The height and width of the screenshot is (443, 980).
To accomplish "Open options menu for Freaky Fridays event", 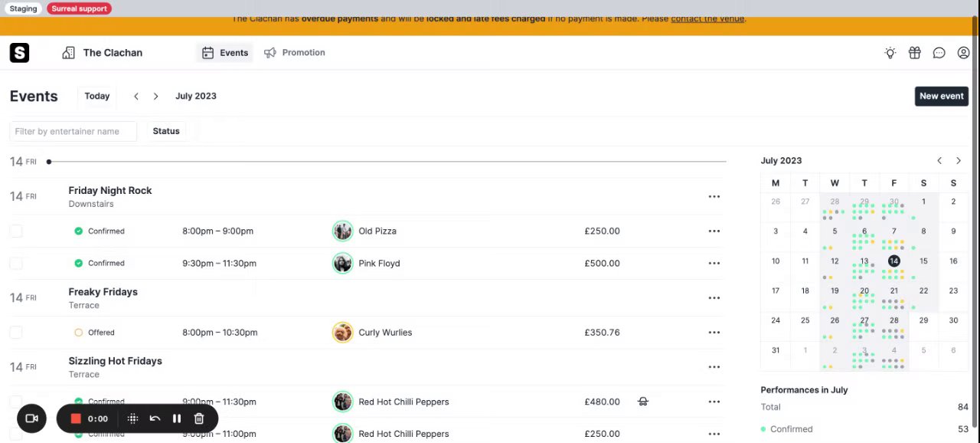I will pos(714,297).
